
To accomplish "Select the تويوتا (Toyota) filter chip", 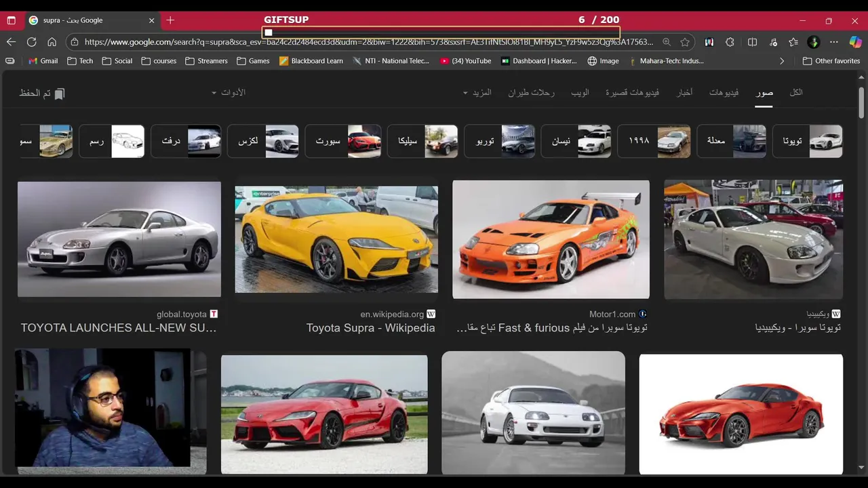I will point(807,141).
